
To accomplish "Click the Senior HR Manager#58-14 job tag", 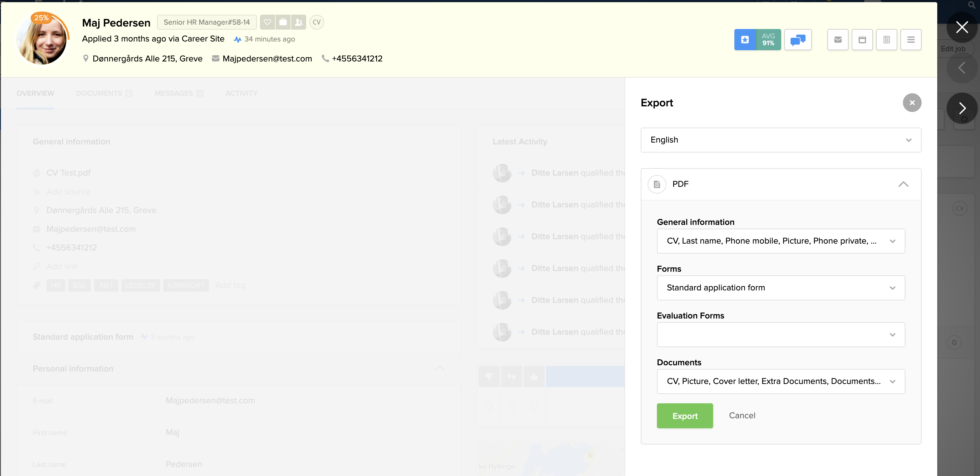I will (x=207, y=22).
